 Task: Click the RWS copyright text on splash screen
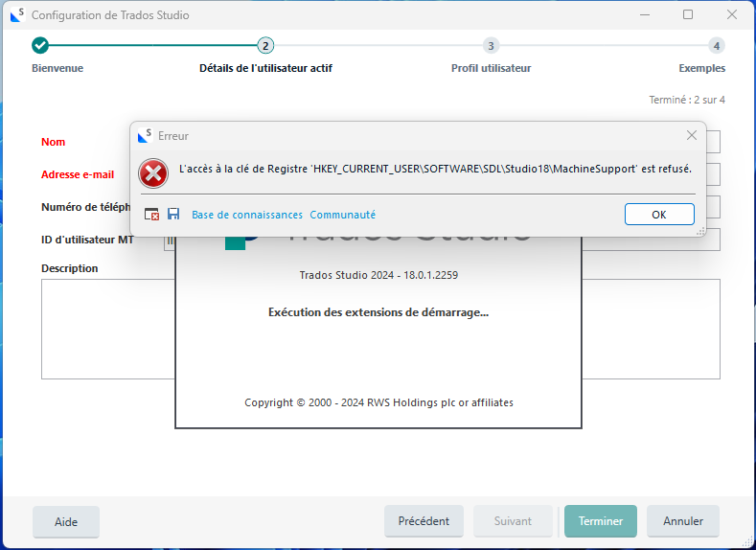(378, 402)
